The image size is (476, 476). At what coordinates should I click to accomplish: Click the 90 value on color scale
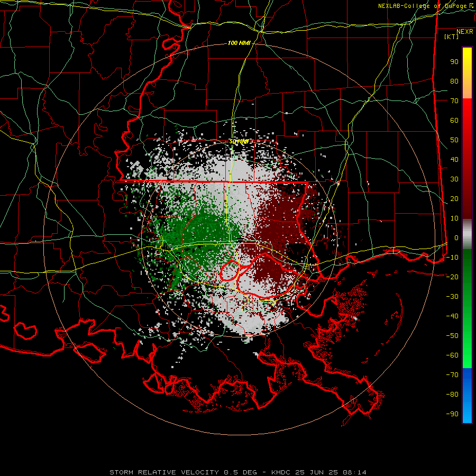(454, 62)
